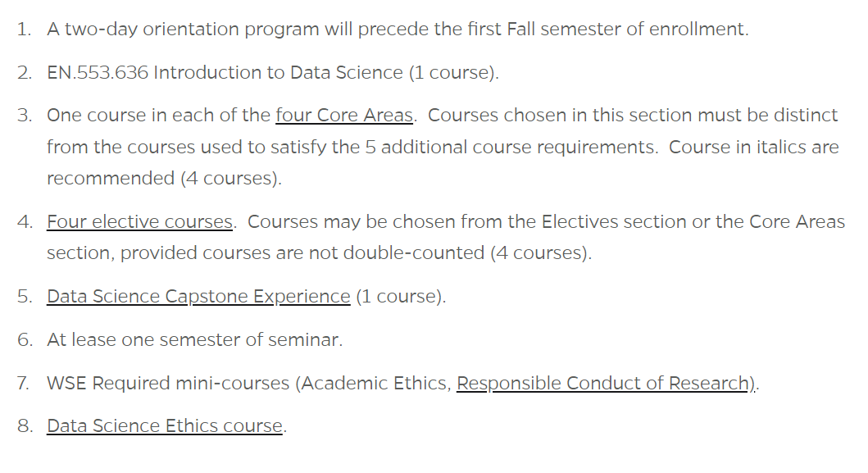Click the list number 1 marker
The width and height of the screenshot is (868, 473).
click(24, 29)
